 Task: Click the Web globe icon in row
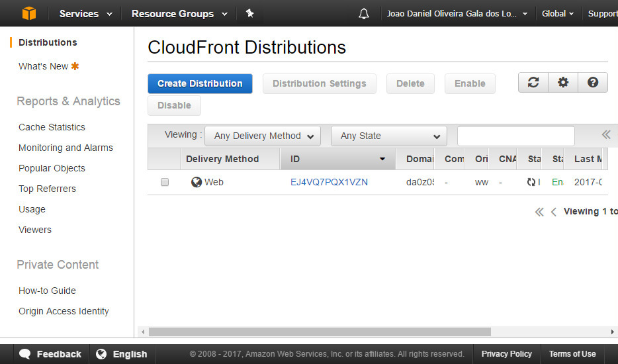[197, 182]
